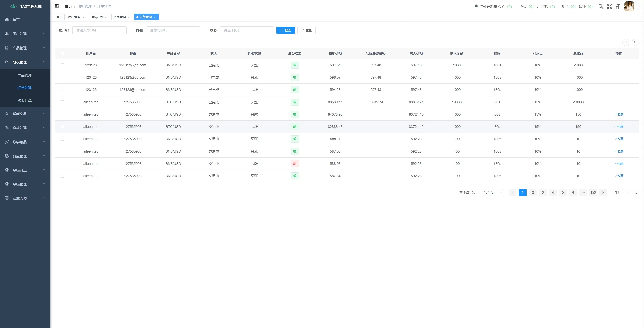Image resolution: width=644 pixels, height=328 pixels.
Task: Click the hamburger menu collapse icon
Action: coord(57,6)
